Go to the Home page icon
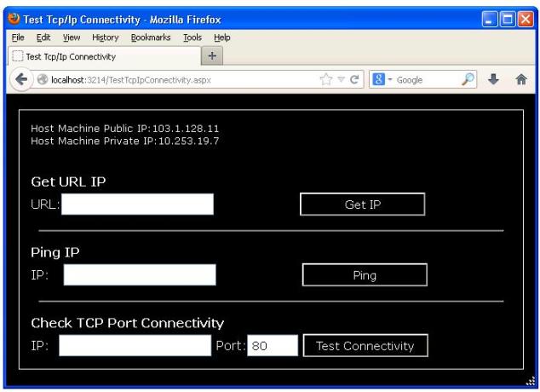 pos(521,79)
